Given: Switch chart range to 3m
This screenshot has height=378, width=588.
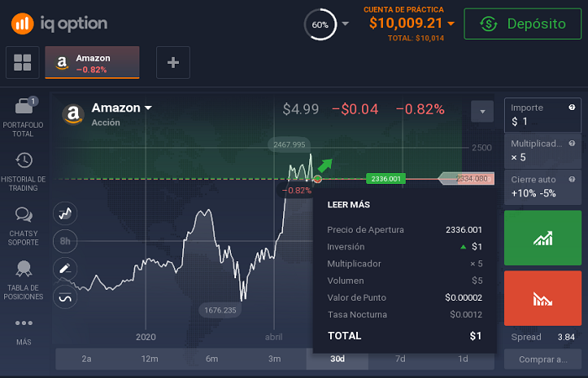Looking at the screenshot, I should pyautogui.click(x=275, y=359).
